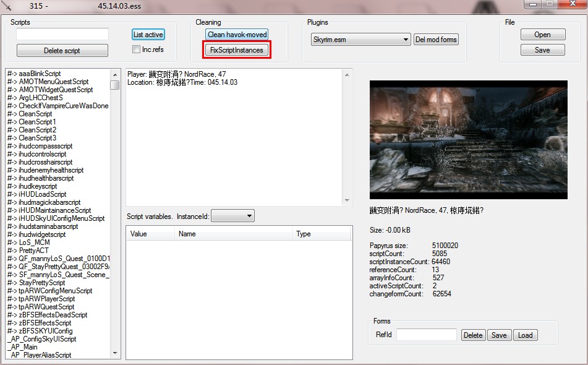Select LoS_MCM entry
Viewport: 588px width, 365px height.
(x=28, y=243)
